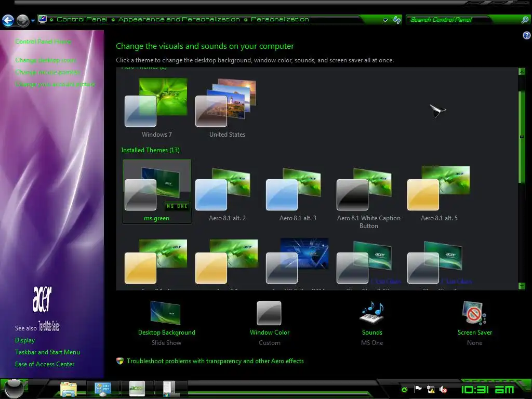Viewport: 532px width, 399px height.
Task: Click the Control Panel icon in address bar
Action: tap(43, 19)
